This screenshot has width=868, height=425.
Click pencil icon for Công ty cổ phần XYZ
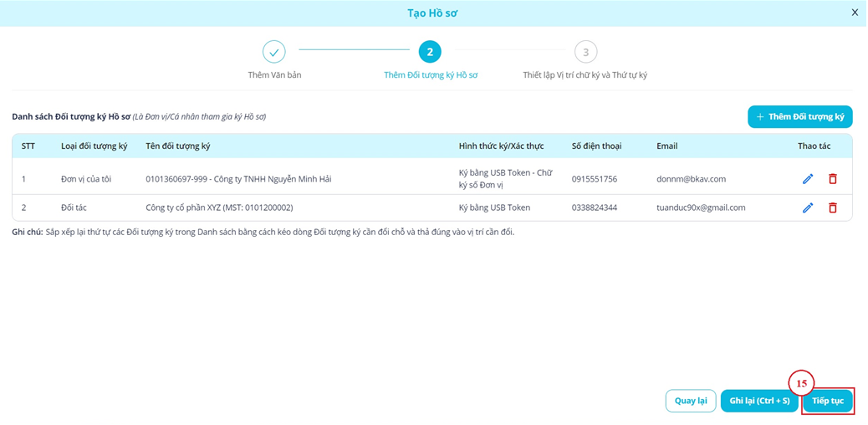coord(808,207)
